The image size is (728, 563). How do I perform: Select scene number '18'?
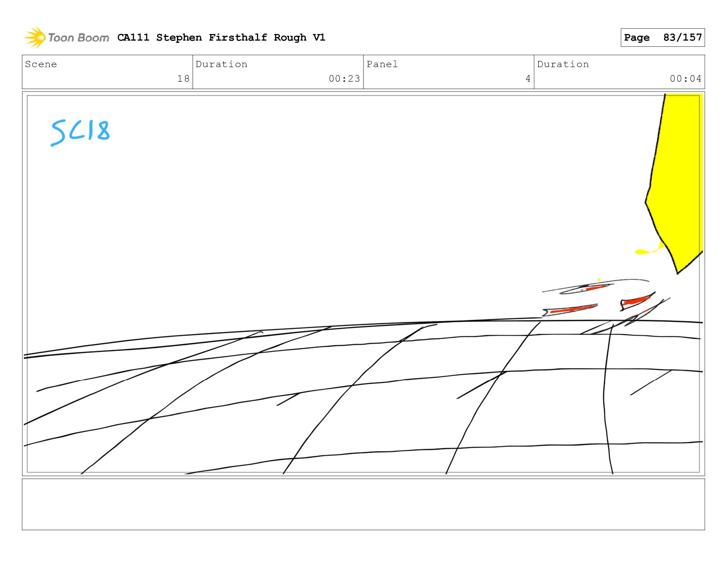[183, 79]
